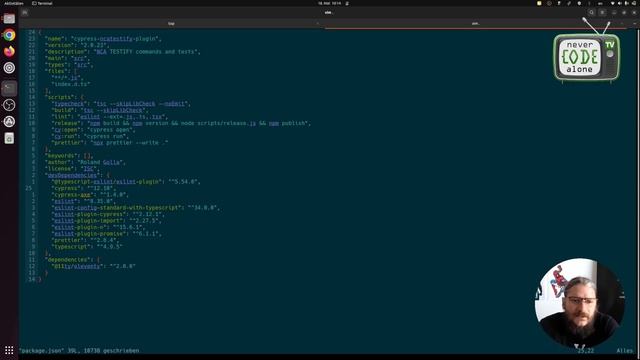Screen dimensions: 640x360
Task: Click the "index.d.ts" entry in files
Action: click(71, 84)
